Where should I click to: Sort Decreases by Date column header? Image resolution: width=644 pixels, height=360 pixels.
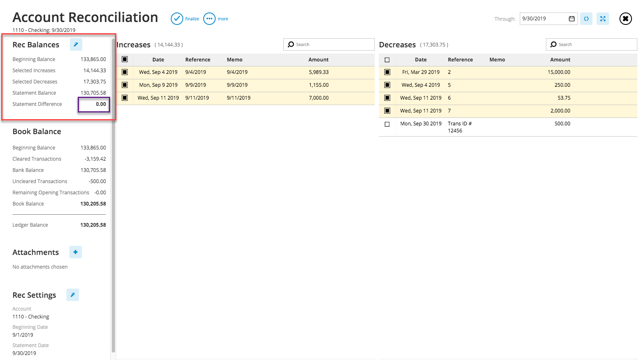pyautogui.click(x=421, y=60)
